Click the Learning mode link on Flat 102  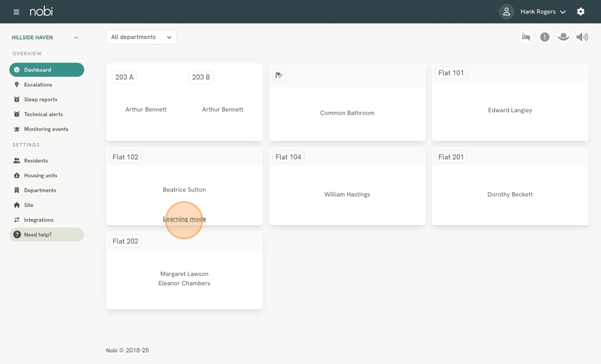point(184,219)
